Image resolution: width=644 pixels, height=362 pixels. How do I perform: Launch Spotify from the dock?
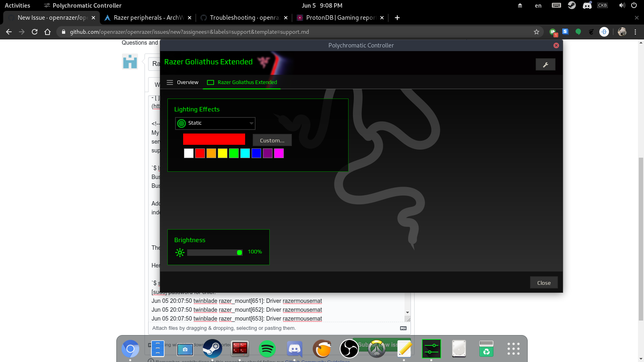pos(267,349)
